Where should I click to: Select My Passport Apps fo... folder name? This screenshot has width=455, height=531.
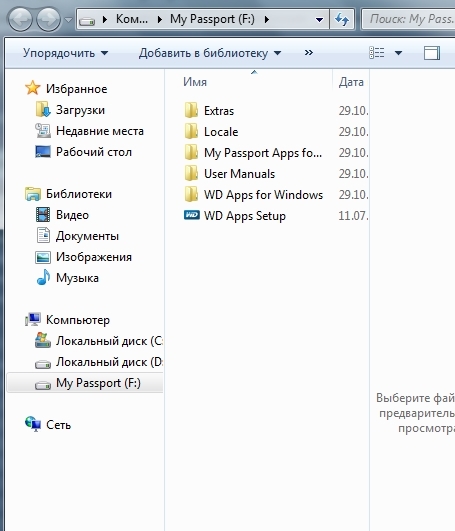point(263,153)
